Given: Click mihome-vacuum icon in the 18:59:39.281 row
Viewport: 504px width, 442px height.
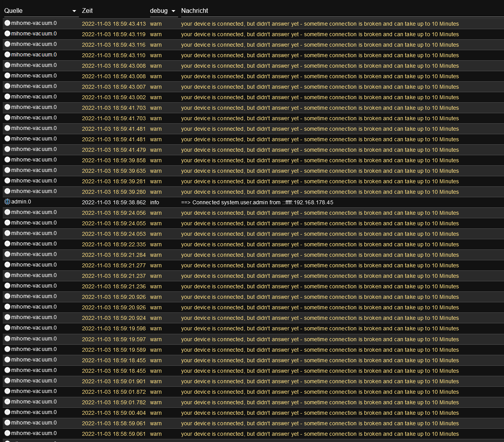Looking at the screenshot, I should [7, 181].
